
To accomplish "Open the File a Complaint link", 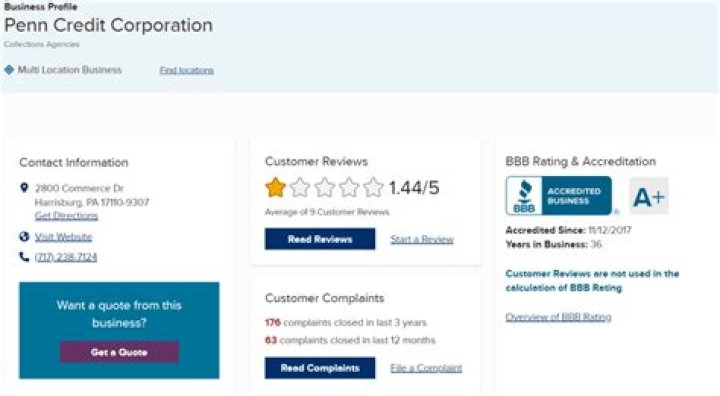I will (x=426, y=368).
